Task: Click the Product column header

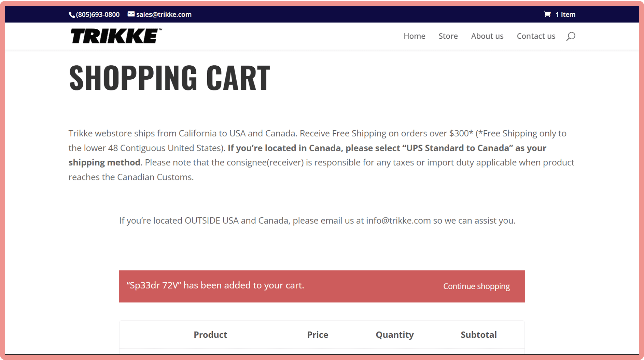Action: [210, 335]
